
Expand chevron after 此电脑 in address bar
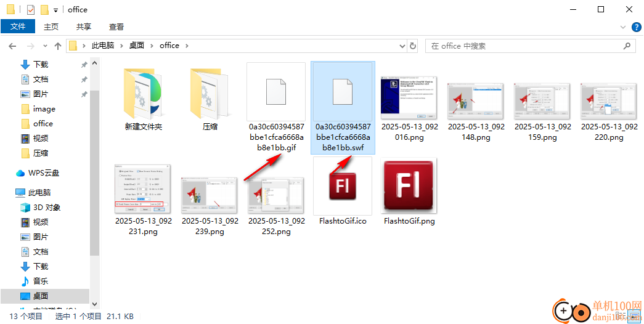[x=121, y=46]
